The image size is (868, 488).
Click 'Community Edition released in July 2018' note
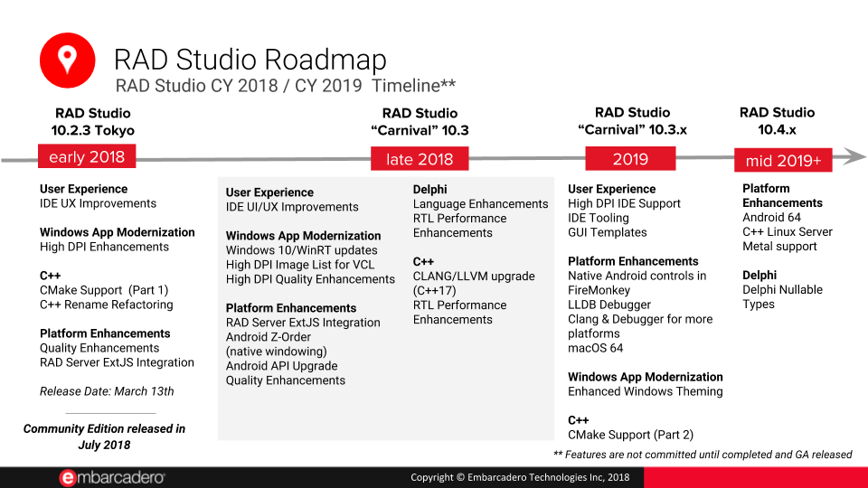pyautogui.click(x=104, y=436)
